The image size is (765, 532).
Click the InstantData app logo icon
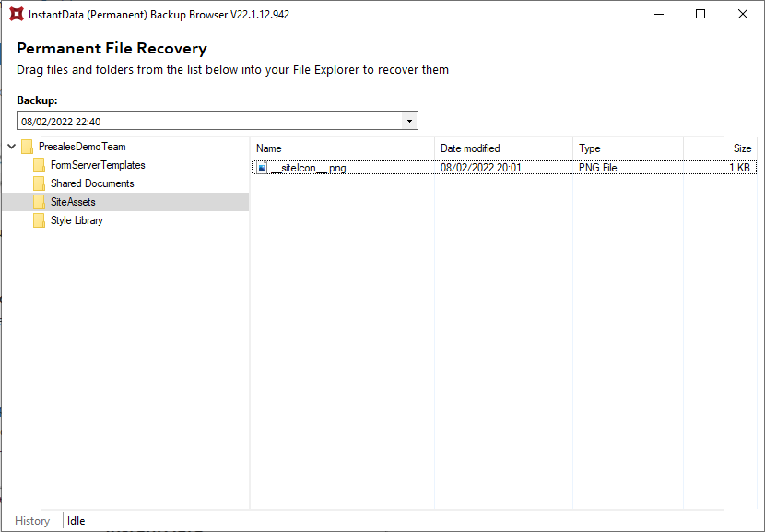[17, 14]
